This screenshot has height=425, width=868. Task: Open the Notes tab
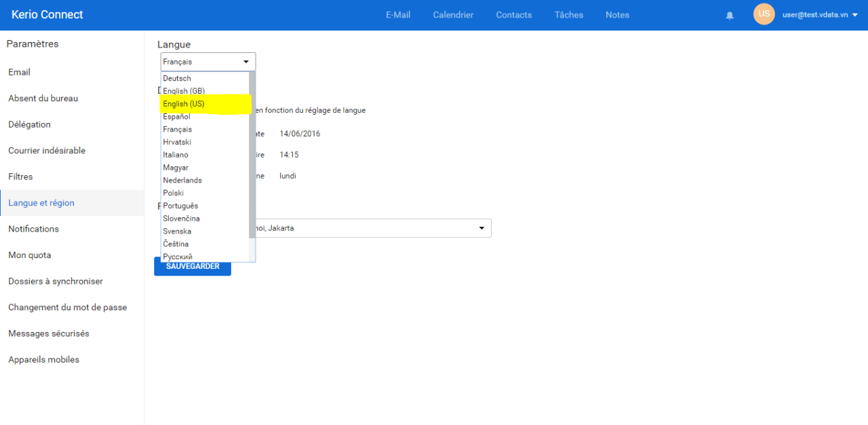tap(617, 15)
